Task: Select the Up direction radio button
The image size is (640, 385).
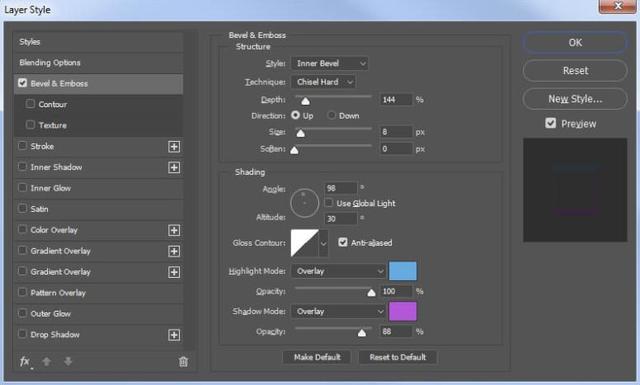Action: [x=295, y=116]
